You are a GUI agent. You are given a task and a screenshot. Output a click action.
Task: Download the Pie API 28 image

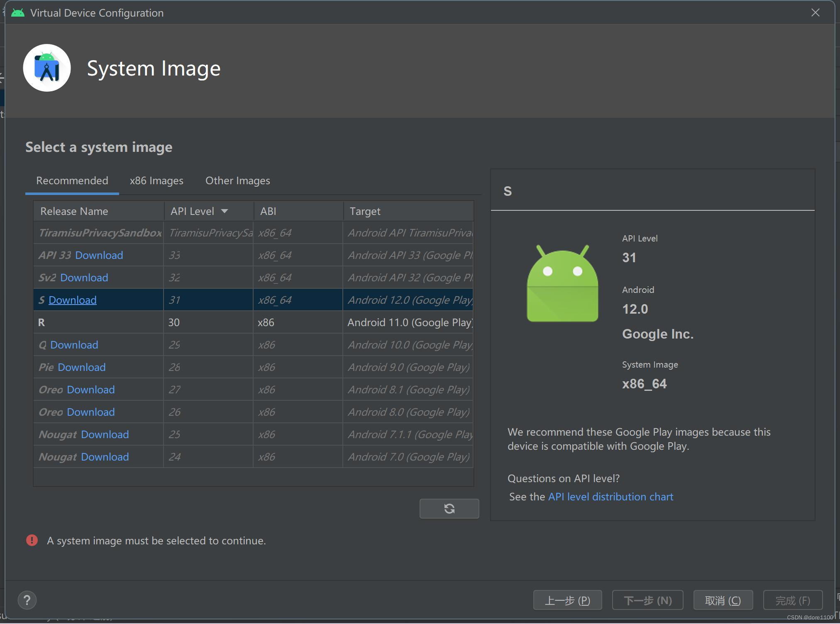pos(81,367)
